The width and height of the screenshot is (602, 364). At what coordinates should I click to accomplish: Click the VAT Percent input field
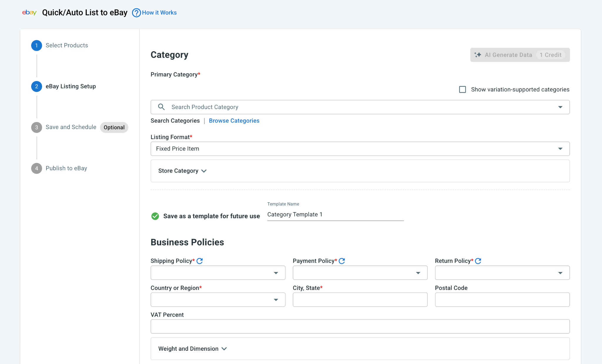[x=360, y=326]
